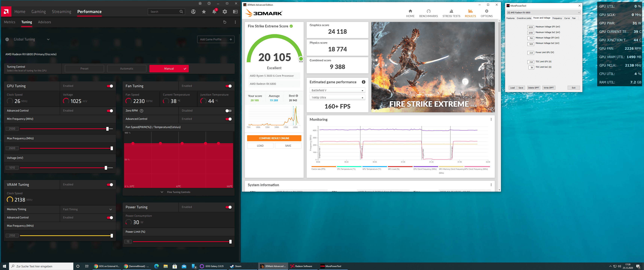Click the Best score info icon
Screen dimensions: 644x270
coord(297,96)
